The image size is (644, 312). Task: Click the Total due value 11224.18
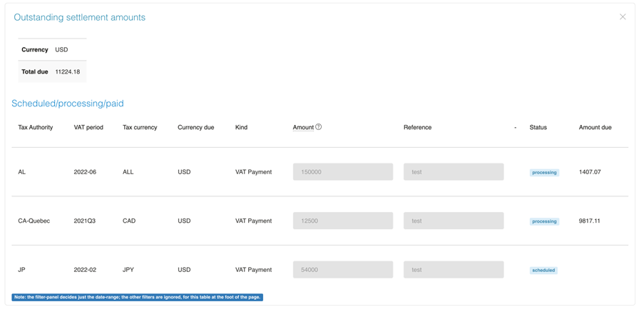point(68,71)
